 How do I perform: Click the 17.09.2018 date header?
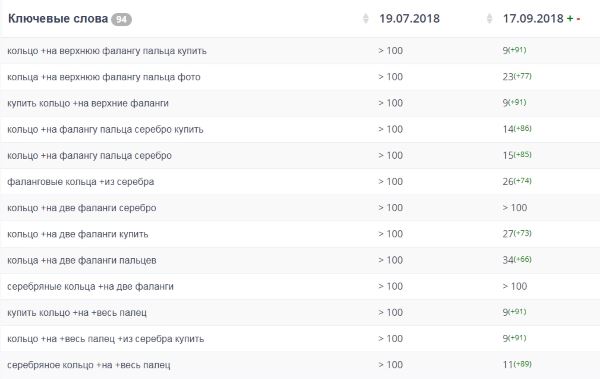(x=533, y=18)
